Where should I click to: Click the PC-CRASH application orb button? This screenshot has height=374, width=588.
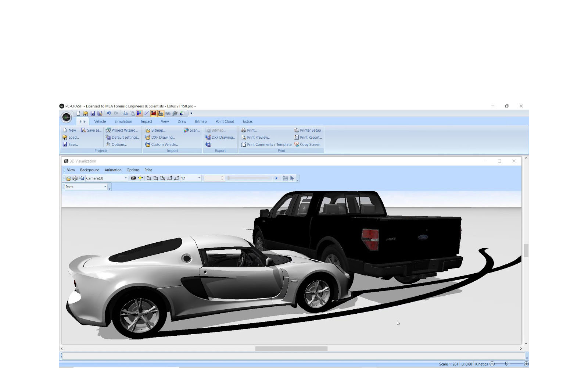click(x=67, y=117)
